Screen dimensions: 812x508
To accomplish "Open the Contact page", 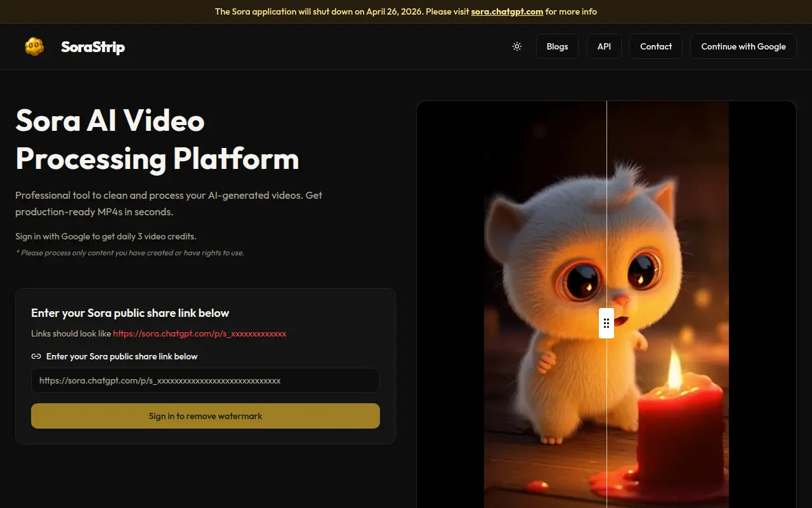I will click(x=656, y=46).
